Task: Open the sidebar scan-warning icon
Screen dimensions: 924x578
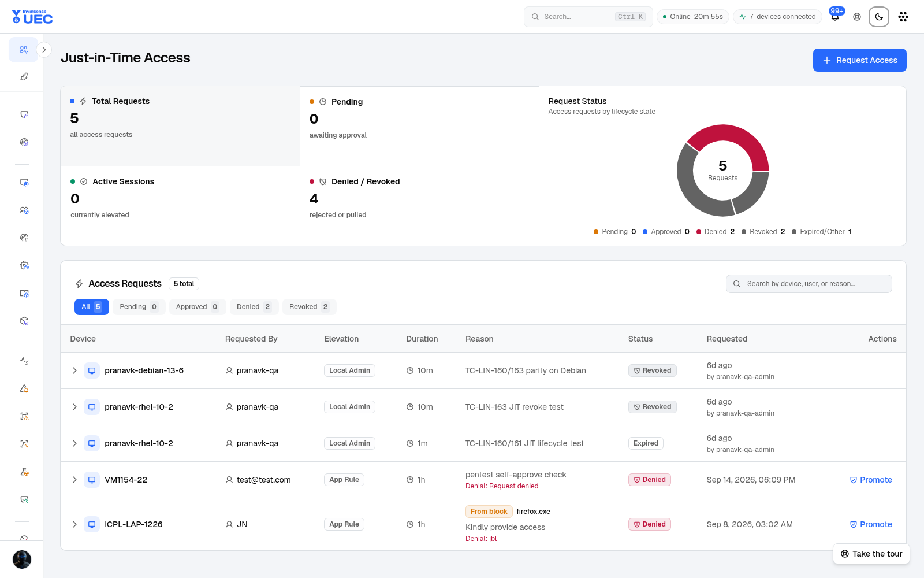Action: [x=24, y=416]
